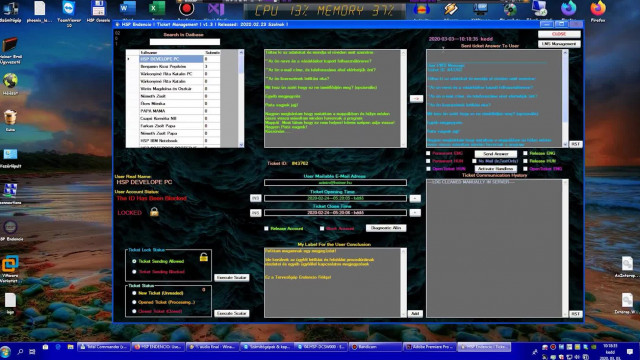Open Task View on the taskbar

32,351
